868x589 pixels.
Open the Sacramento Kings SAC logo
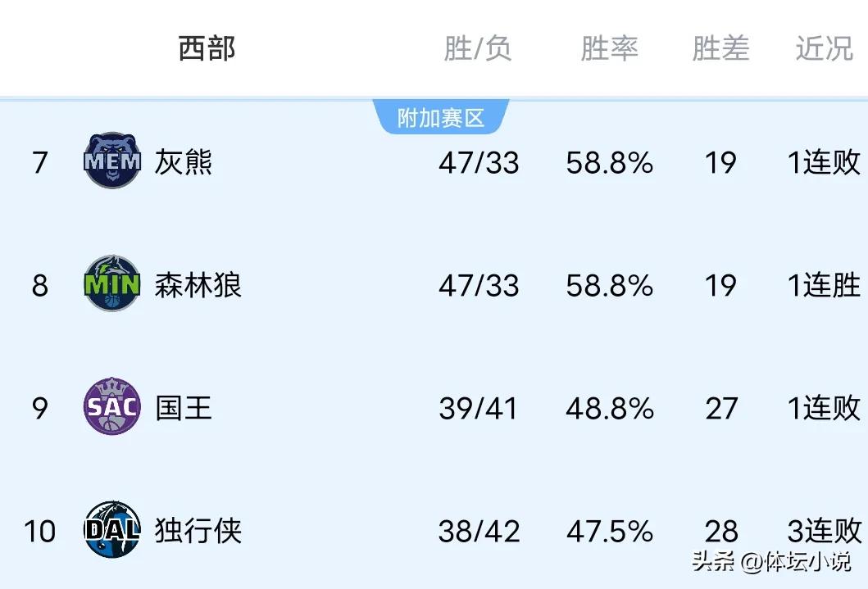click(x=112, y=406)
